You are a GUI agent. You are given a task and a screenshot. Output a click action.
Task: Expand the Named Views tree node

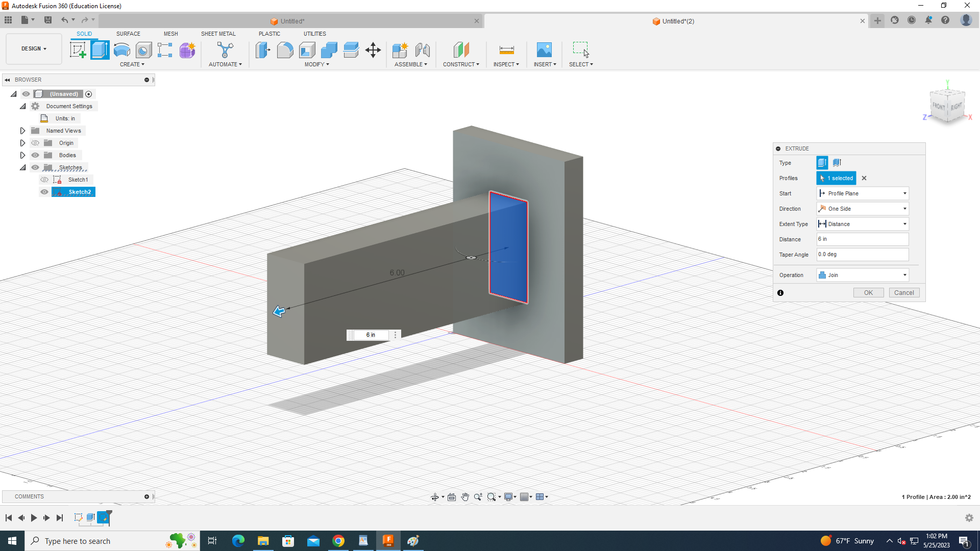point(23,131)
